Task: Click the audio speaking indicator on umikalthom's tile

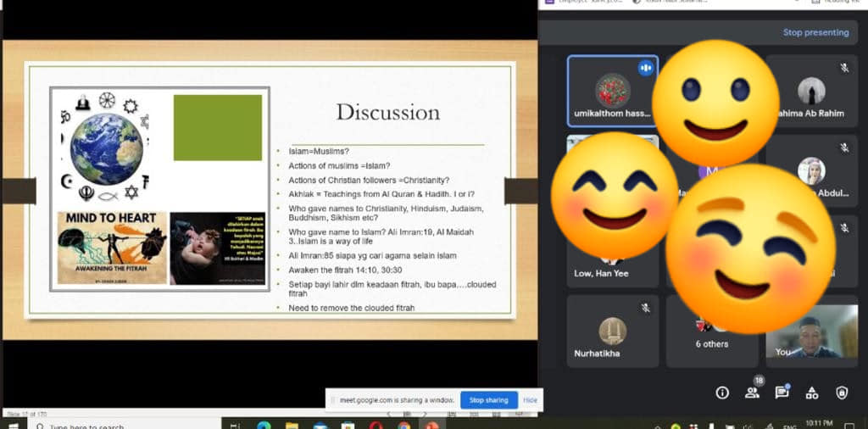Action: click(645, 69)
